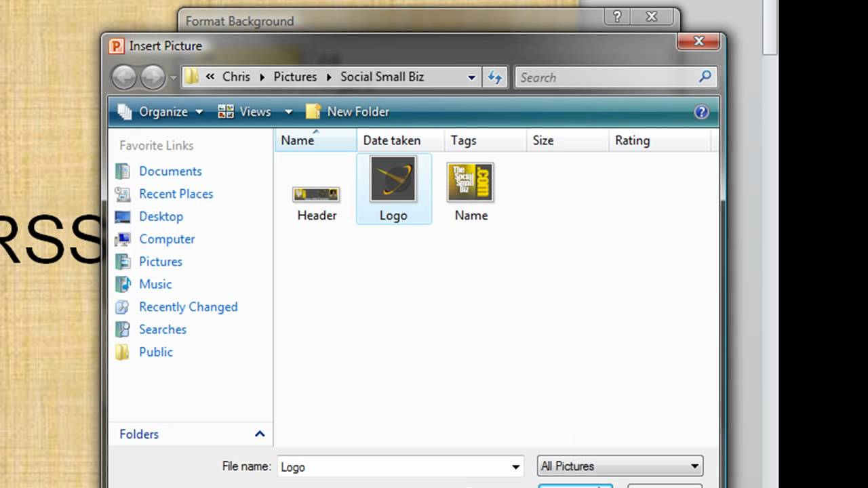Open the Public folder link

pyautogui.click(x=156, y=352)
